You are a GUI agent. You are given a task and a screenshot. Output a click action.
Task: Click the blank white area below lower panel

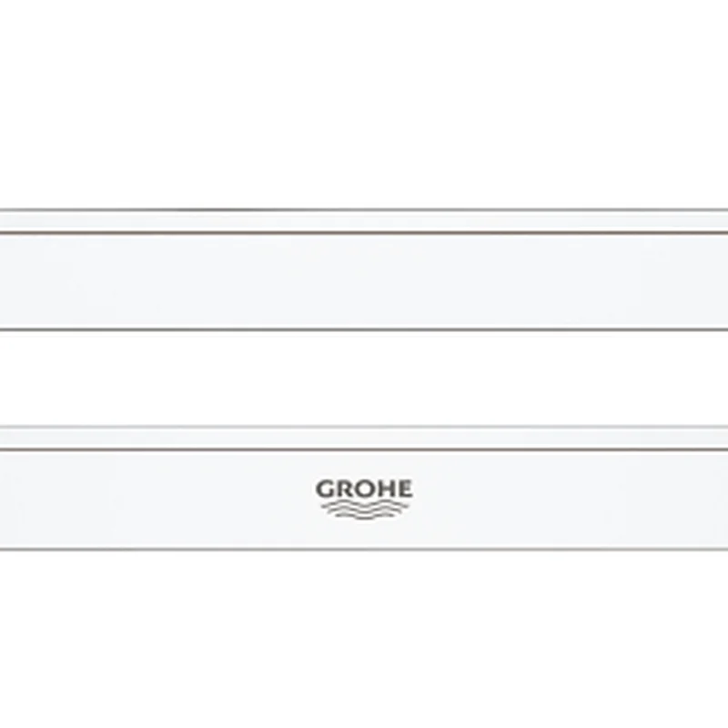(x=364, y=637)
